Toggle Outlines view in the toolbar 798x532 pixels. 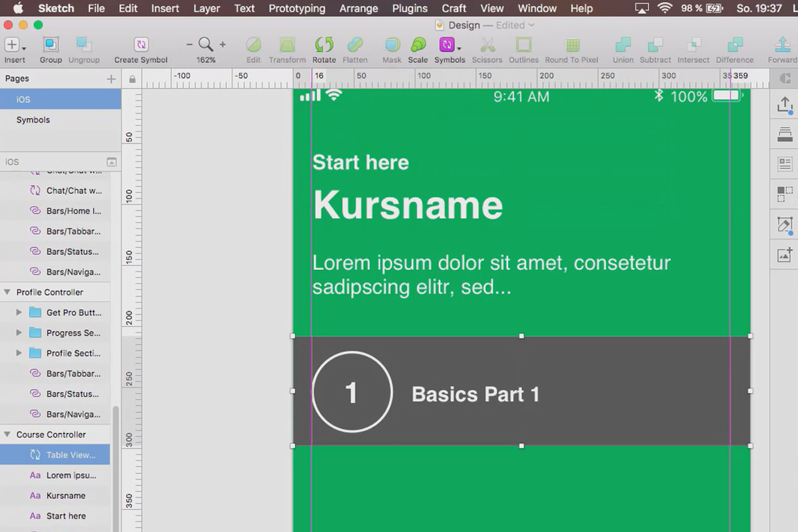coord(523,49)
